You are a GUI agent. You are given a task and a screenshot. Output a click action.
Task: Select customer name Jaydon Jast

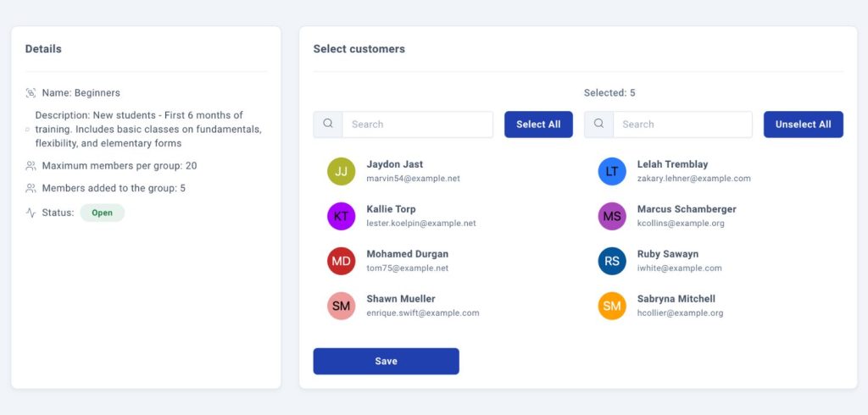(394, 164)
